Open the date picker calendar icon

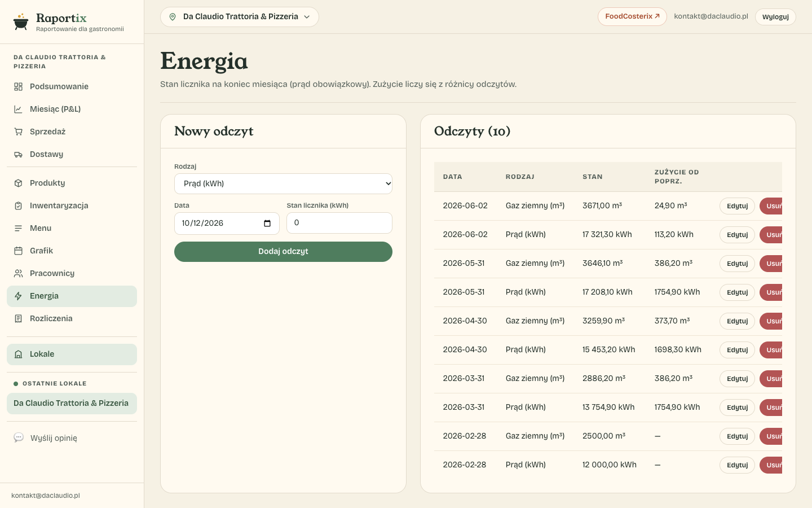(267, 223)
